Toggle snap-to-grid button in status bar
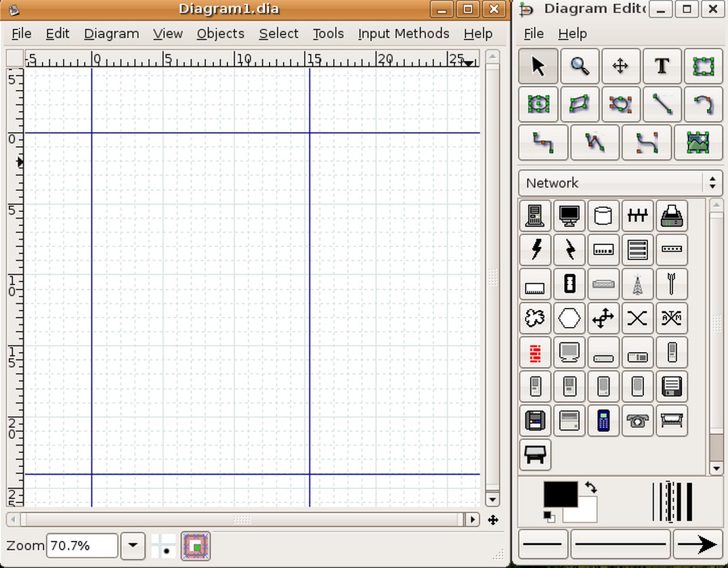Screen dimensions: 728x568 [x=163, y=546]
